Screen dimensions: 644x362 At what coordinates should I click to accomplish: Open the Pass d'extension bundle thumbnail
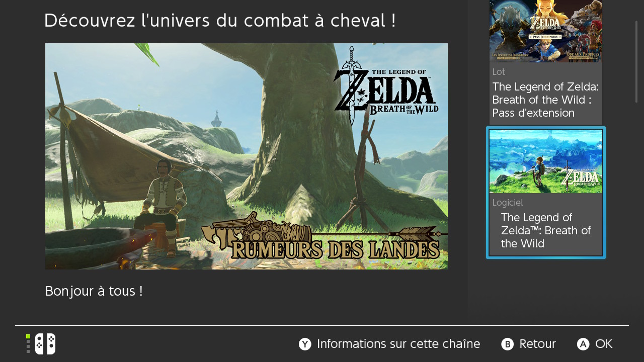546,31
